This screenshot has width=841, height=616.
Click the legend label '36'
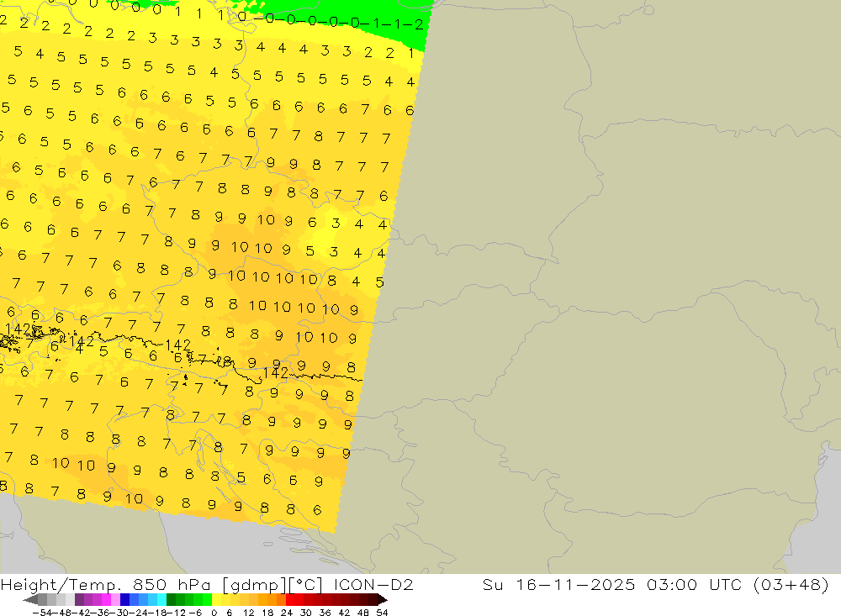(325, 613)
